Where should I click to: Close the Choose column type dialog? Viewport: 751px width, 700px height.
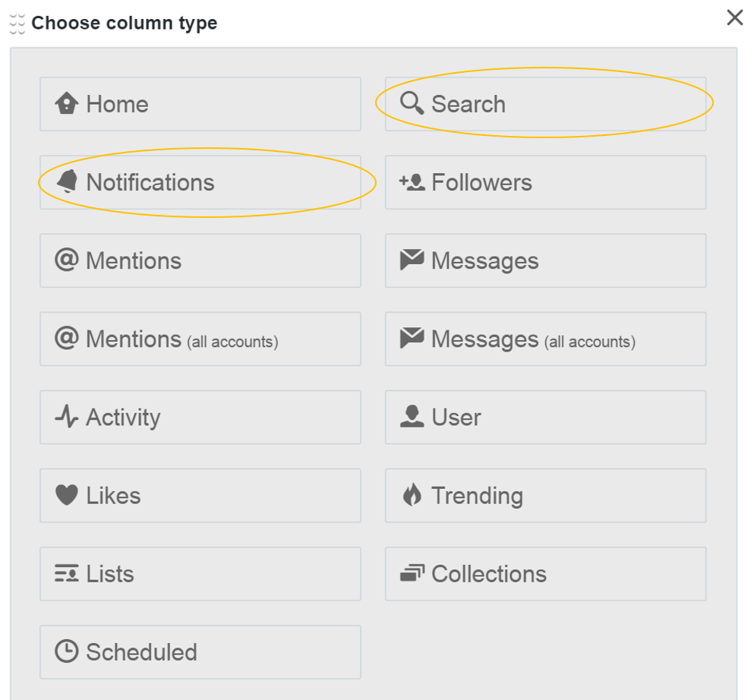click(x=734, y=17)
